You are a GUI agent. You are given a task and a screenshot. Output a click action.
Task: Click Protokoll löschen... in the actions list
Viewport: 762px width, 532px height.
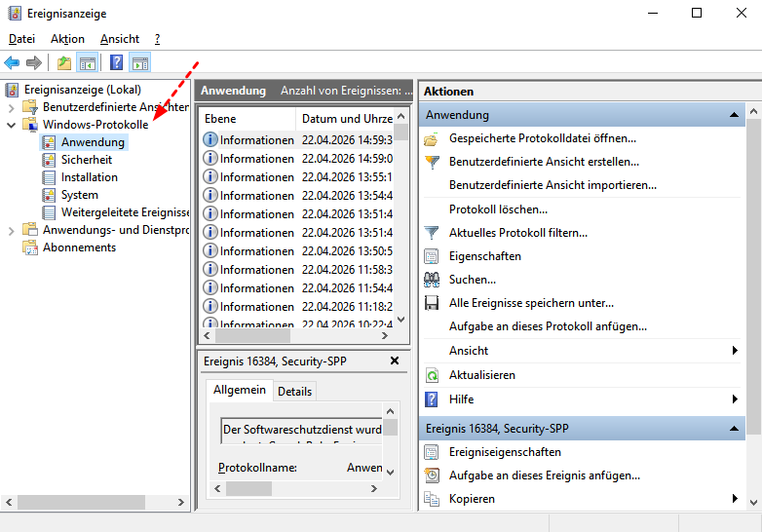tap(498, 209)
